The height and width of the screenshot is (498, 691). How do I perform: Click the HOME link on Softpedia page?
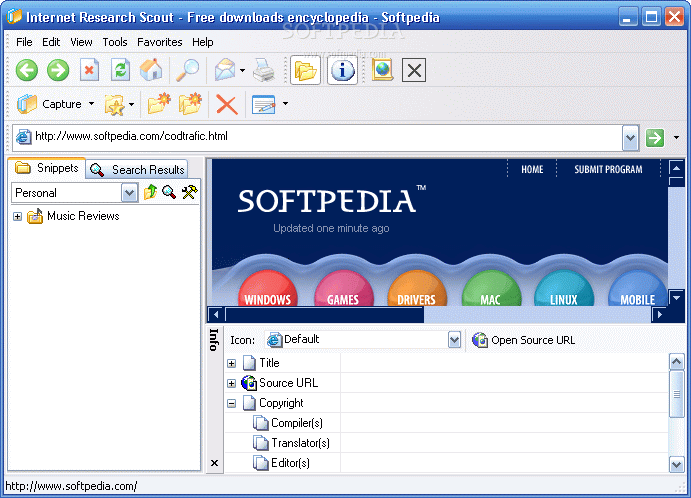[532, 169]
